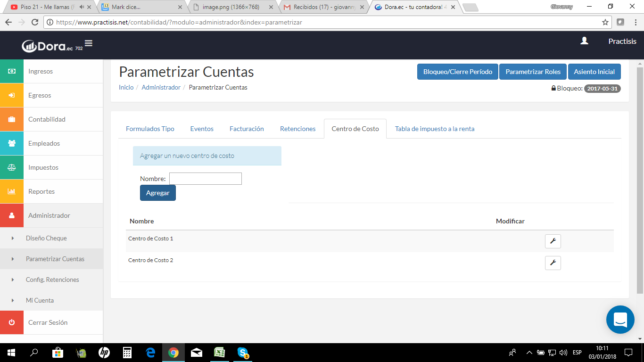This screenshot has height=362, width=644.
Task: Open the HP taskbar icon
Action: tap(104, 353)
